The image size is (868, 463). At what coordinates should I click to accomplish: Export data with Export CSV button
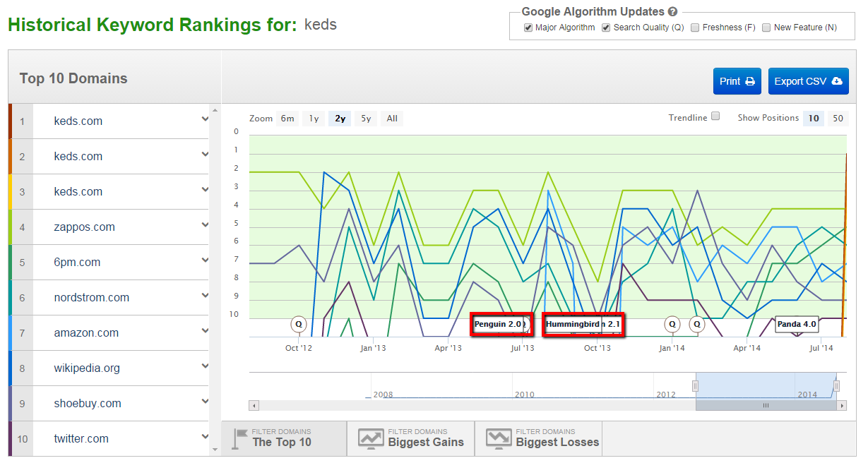(808, 81)
